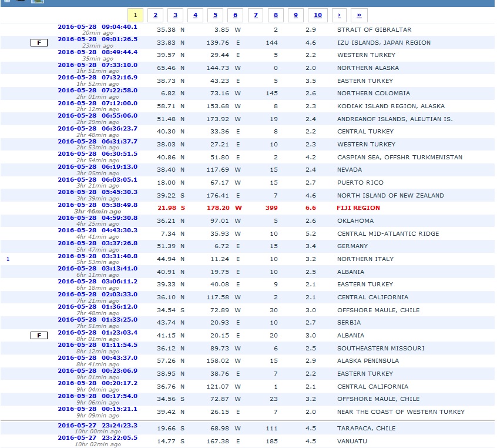Open the Germany earthquake at 03:37:26.8
497x448 pixels.
pos(98,243)
